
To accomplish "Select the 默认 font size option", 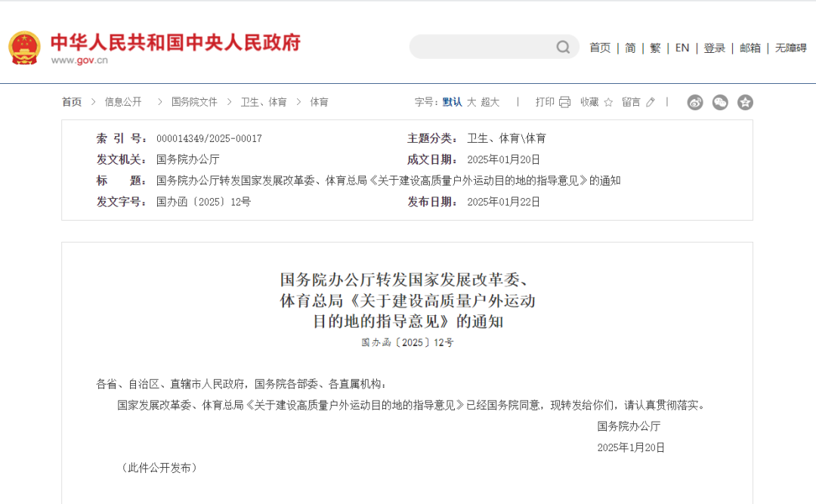I will tap(451, 102).
